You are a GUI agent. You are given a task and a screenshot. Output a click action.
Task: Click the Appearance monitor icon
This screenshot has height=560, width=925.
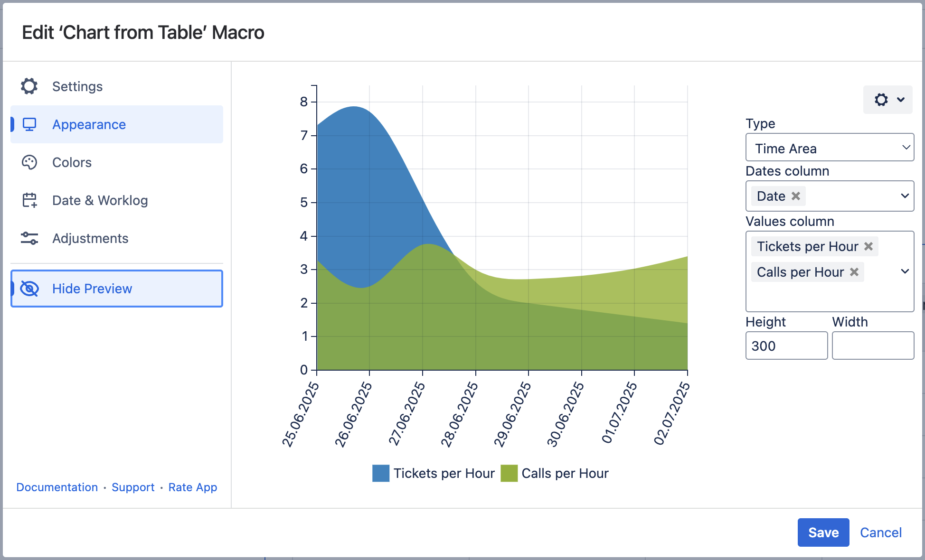click(x=29, y=124)
